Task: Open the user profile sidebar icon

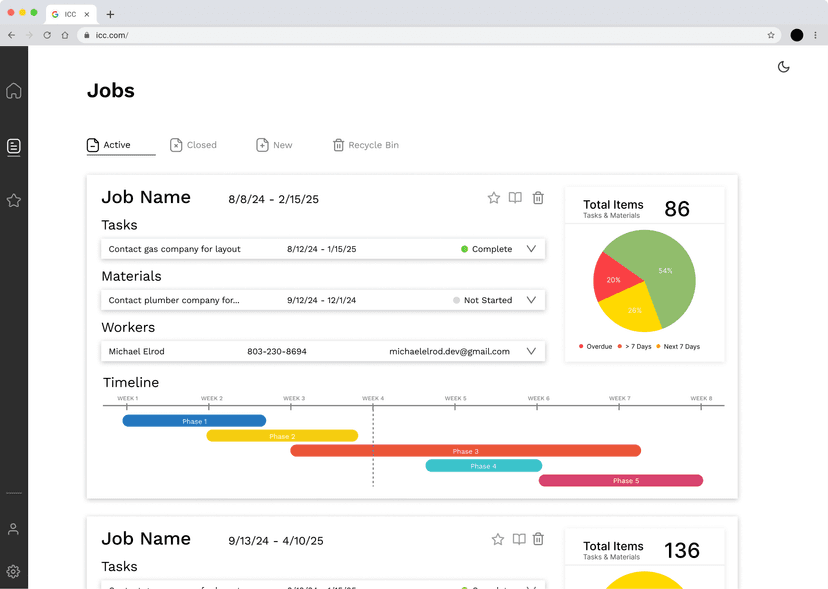Action: point(13,529)
